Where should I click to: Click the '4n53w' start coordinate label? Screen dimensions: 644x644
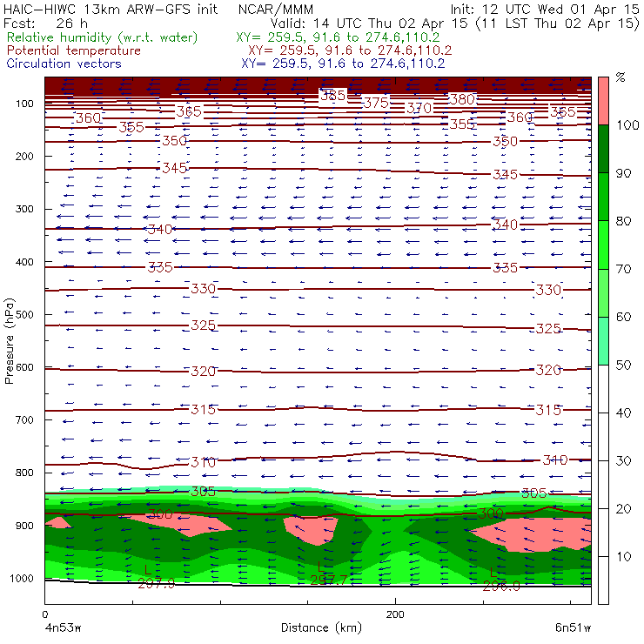pyautogui.click(x=63, y=628)
